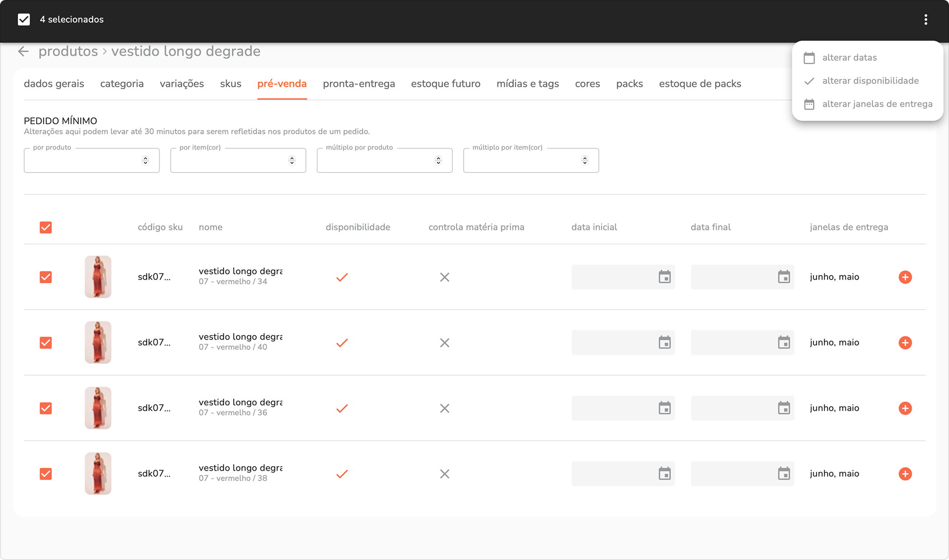Click the produtos breadcrumb link
The width and height of the screenshot is (949, 560).
click(68, 51)
